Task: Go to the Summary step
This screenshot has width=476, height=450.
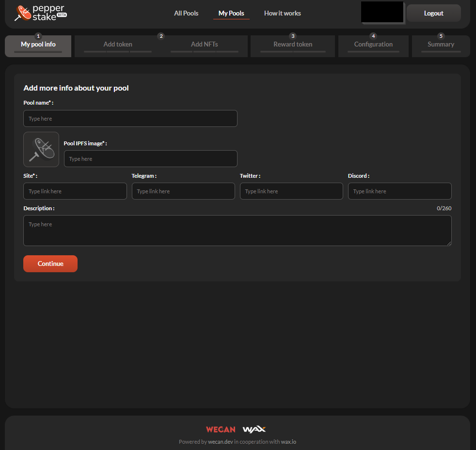Action: click(x=441, y=46)
